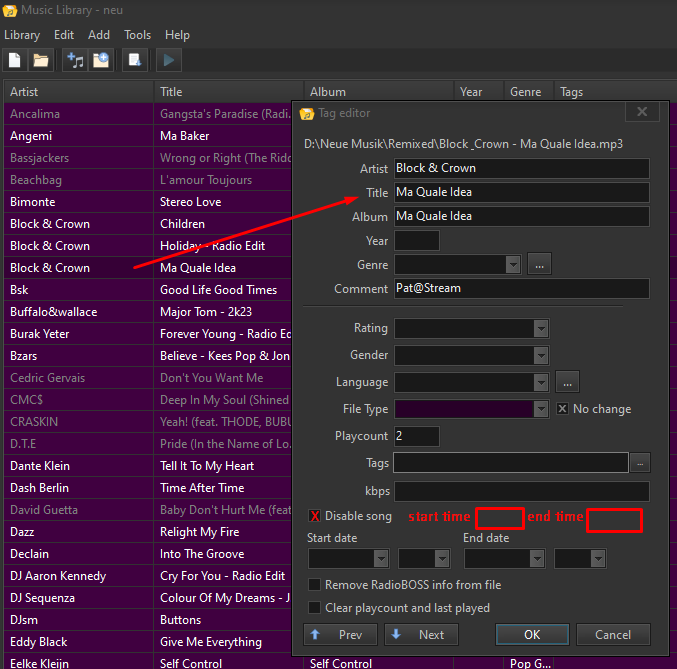Screen dimensions: 677x669
Task: Open the Add menu
Action: tap(99, 35)
